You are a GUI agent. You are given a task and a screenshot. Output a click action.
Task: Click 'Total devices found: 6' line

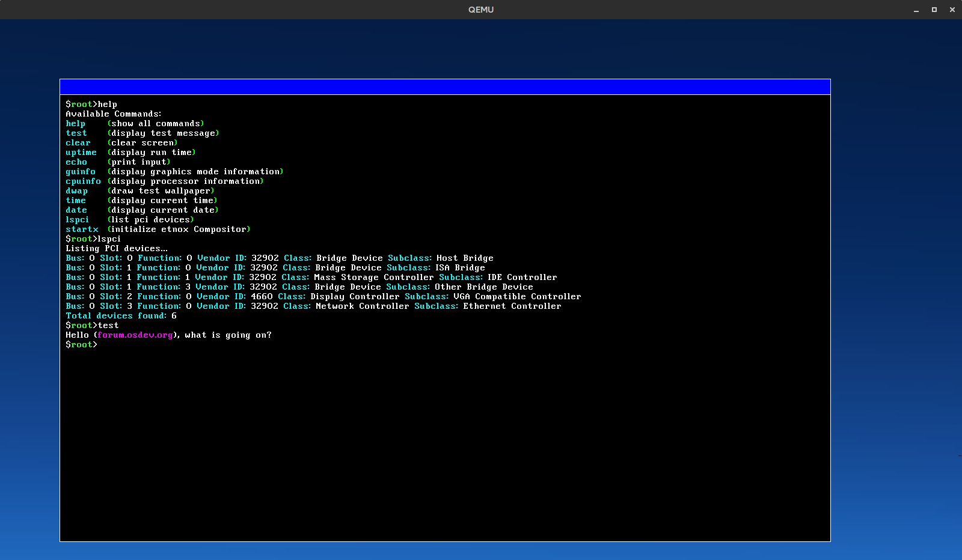point(121,316)
